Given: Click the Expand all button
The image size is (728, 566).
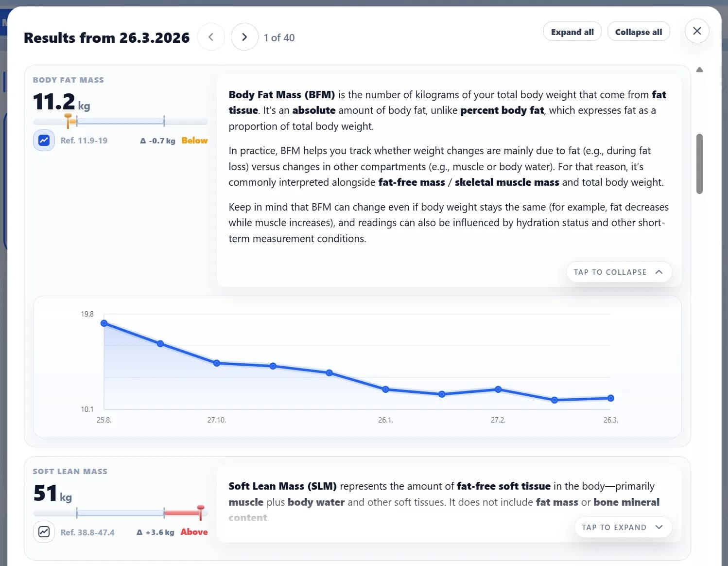Looking at the screenshot, I should coord(572,32).
